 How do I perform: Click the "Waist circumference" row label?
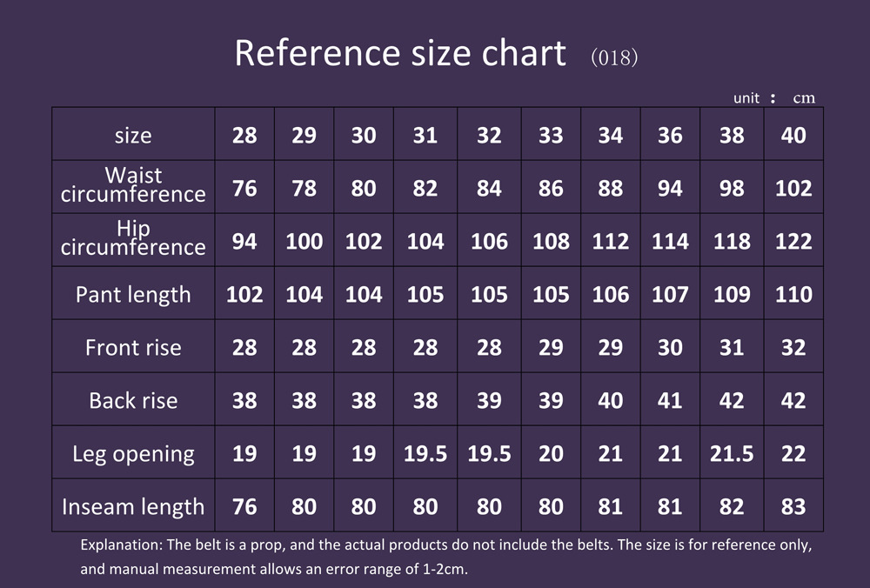point(133,185)
